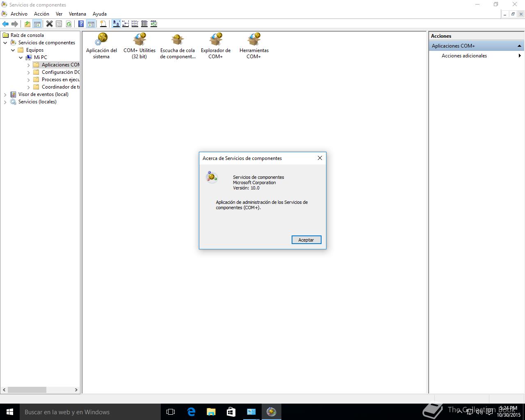The width and height of the screenshot is (525, 420).
Task: Toggle the show/hide console tree icon
Action: point(37,24)
